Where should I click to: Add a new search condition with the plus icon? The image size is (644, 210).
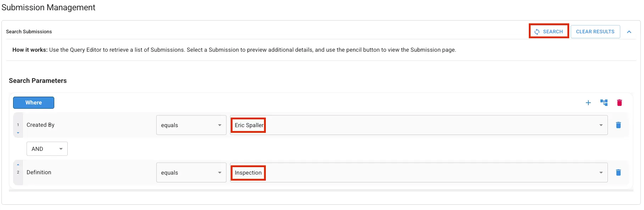588,102
